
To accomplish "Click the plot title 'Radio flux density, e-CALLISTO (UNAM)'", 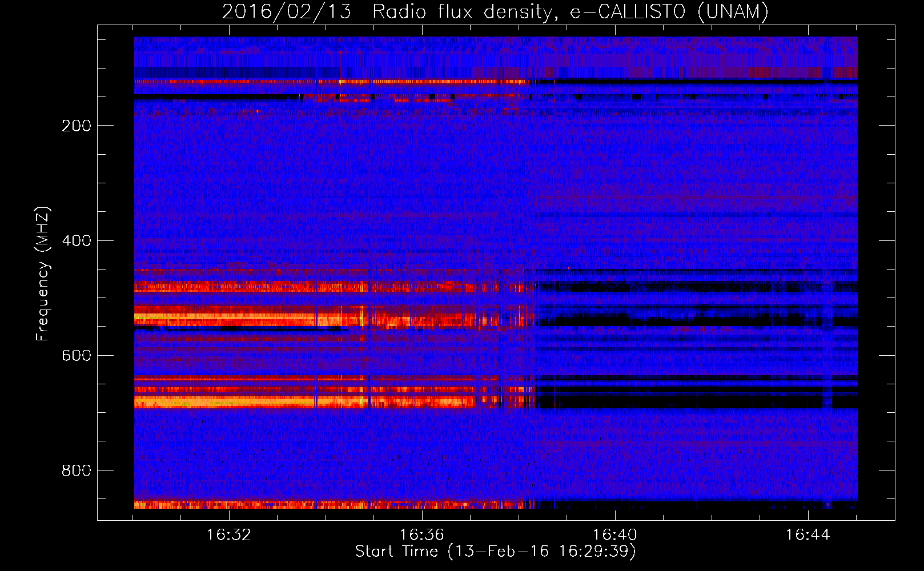I will [x=571, y=11].
